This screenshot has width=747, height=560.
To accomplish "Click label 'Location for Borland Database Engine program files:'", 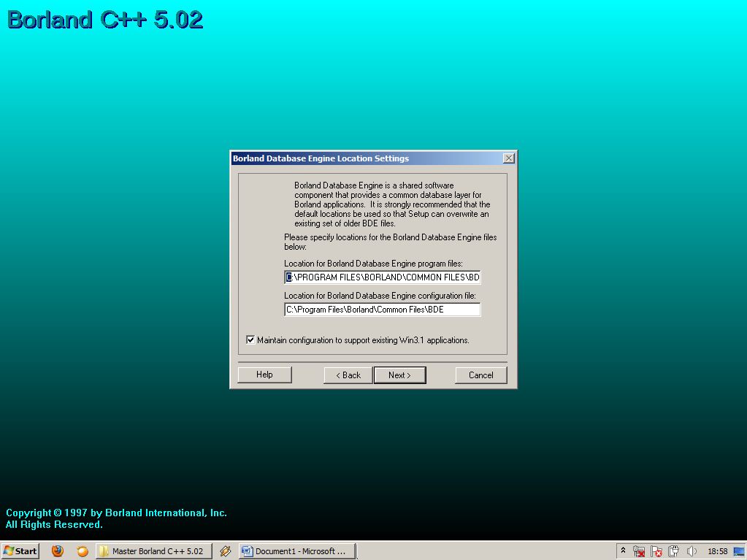I will 374,264.
